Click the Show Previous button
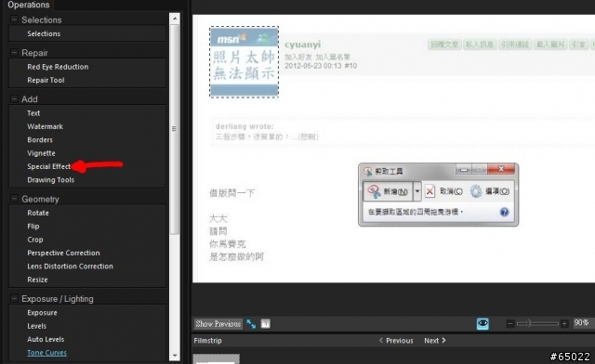The height and width of the screenshot is (364, 595). pos(218,324)
